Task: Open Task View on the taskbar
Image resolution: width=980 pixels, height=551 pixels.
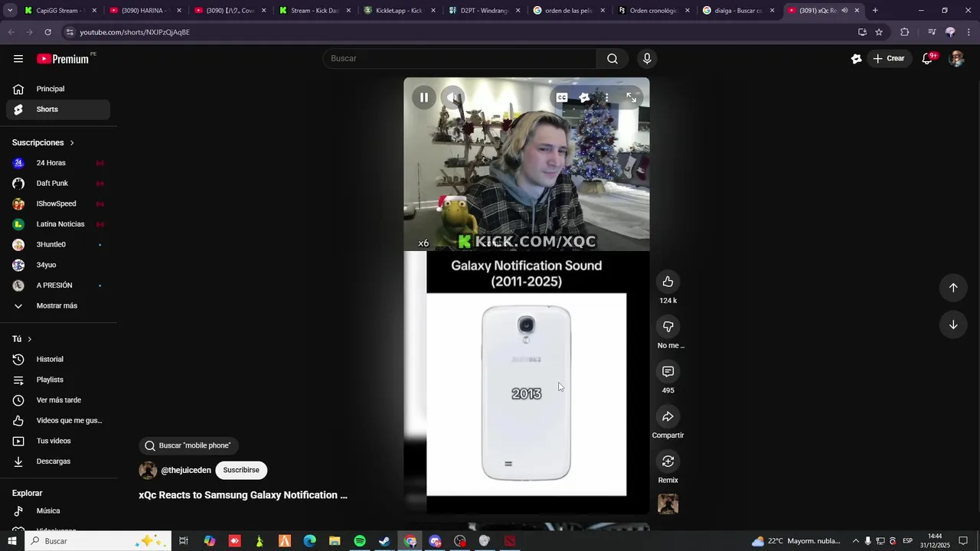Action: pos(184,541)
